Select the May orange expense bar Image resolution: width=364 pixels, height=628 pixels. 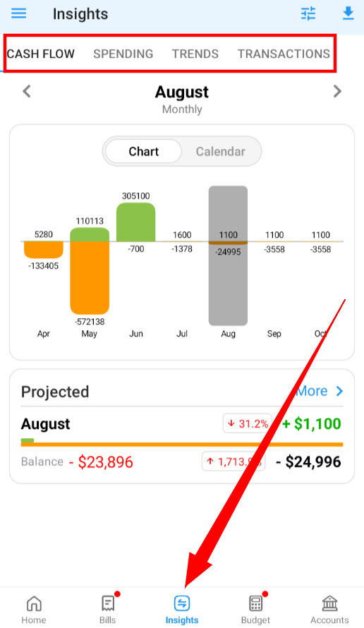tap(90, 278)
